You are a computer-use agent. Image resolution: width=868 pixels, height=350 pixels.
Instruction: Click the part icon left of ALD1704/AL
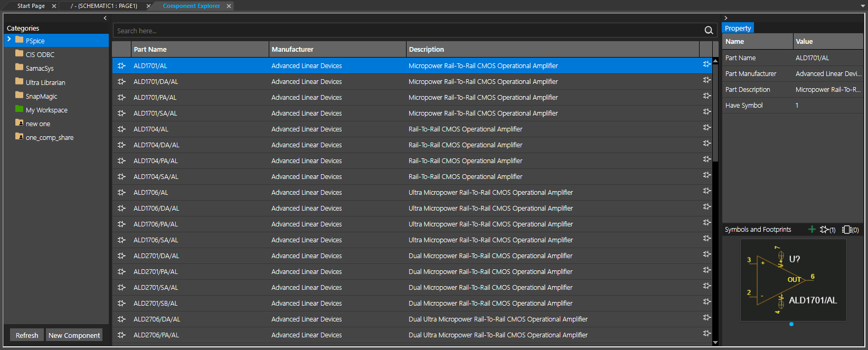click(121, 129)
